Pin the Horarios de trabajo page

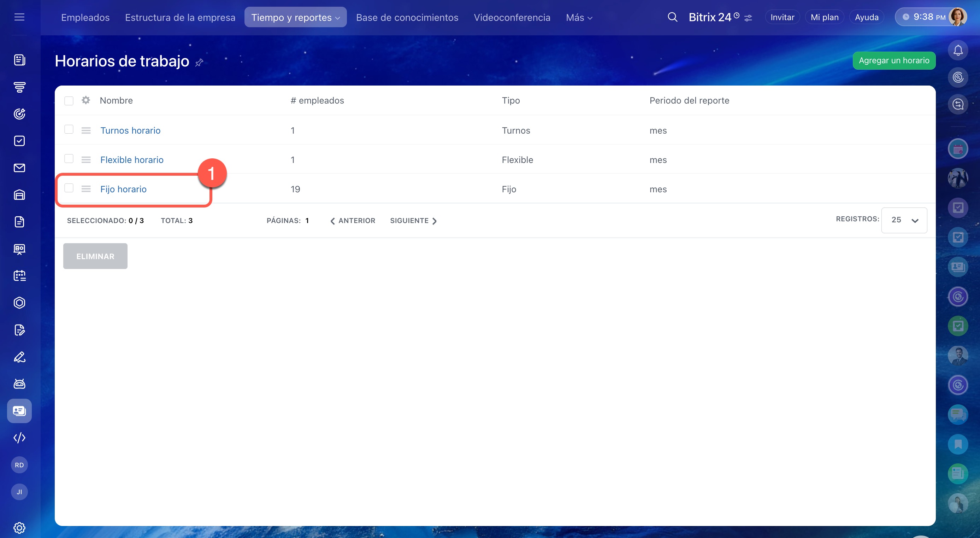(199, 63)
